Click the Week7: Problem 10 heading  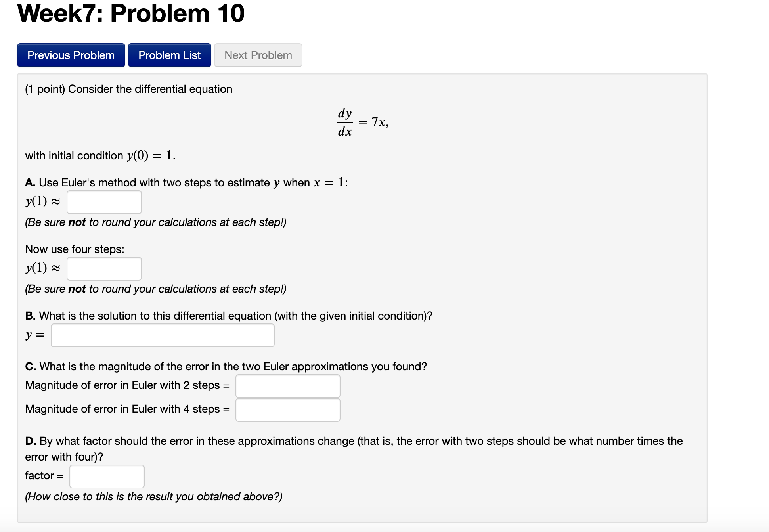[130, 14]
